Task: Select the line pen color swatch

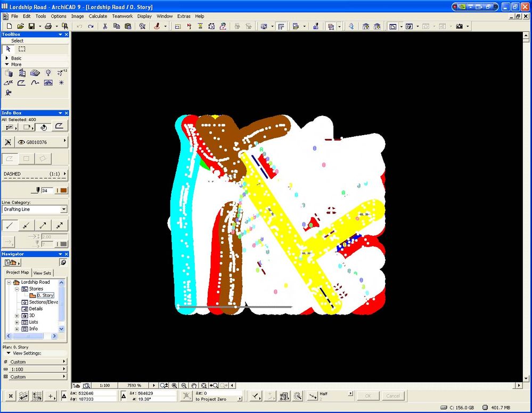Action: coord(63,190)
